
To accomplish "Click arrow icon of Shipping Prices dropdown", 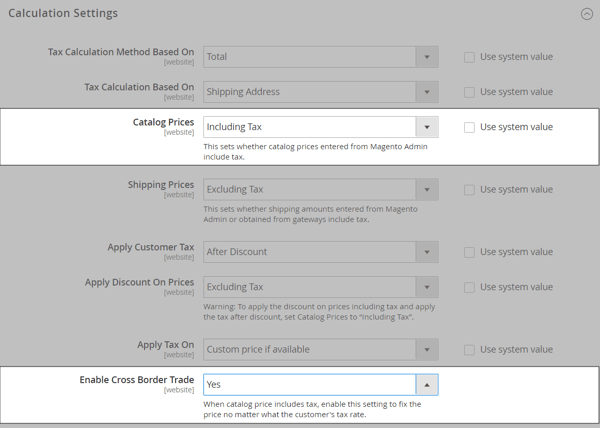I will 427,189.
